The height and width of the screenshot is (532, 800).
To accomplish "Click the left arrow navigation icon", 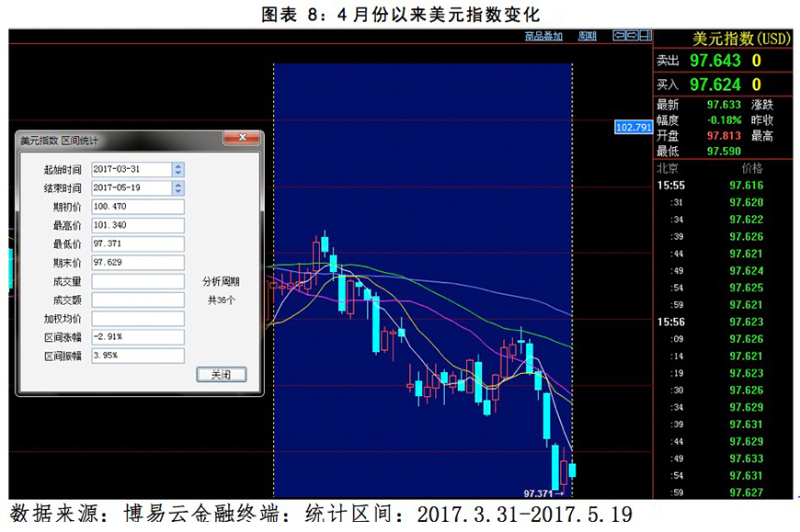I will pyautogui.click(x=620, y=36).
